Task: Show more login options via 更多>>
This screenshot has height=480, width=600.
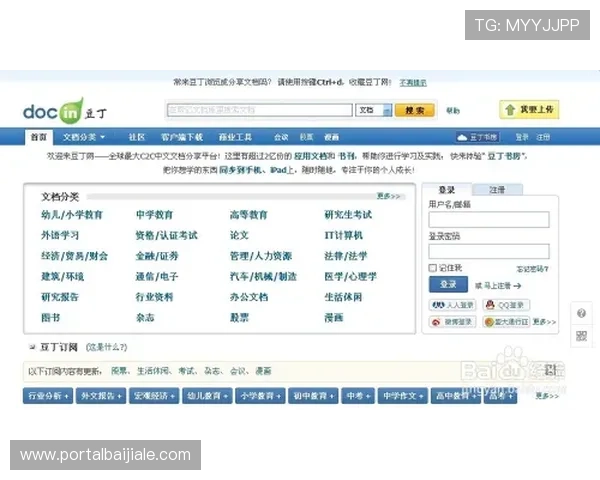Action: [x=544, y=322]
